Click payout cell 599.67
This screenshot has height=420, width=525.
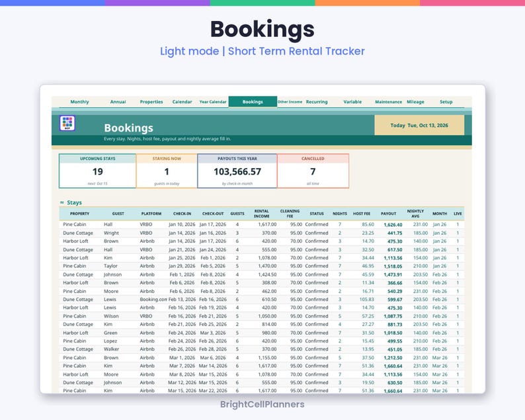(395, 300)
